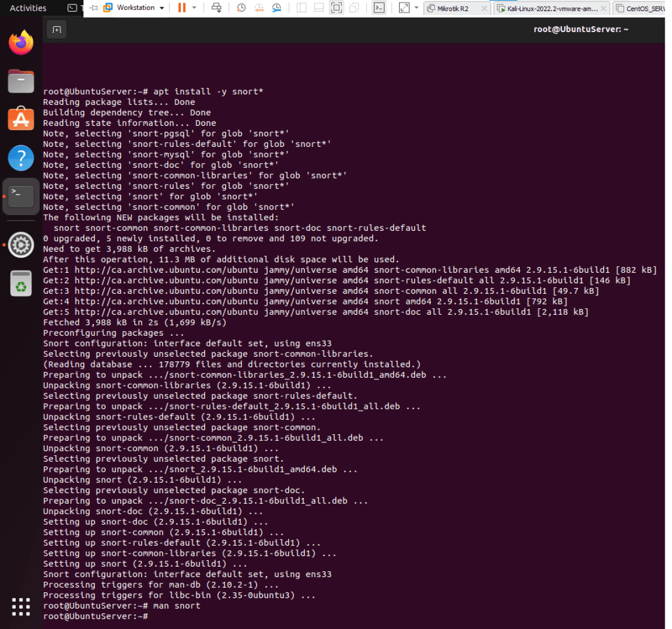Toggle VMware full screen mode
The image size is (672, 629).
pyautogui.click(x=336, y=8)
